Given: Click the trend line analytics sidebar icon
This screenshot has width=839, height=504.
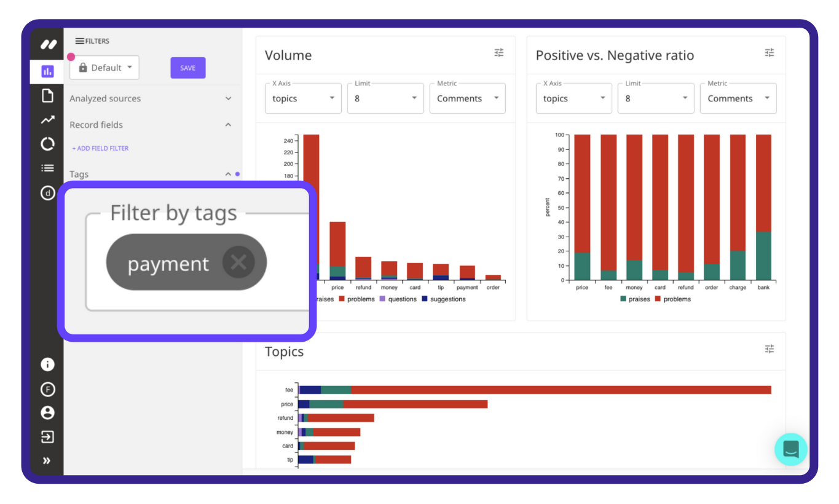Looking at the screenshot, I should [47, 119].
